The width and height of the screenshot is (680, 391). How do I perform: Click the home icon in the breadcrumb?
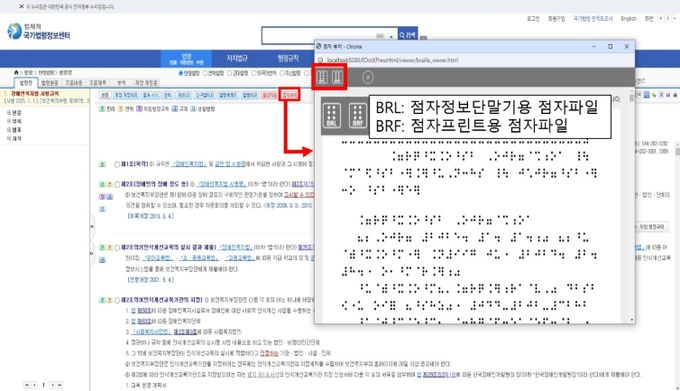16,72
